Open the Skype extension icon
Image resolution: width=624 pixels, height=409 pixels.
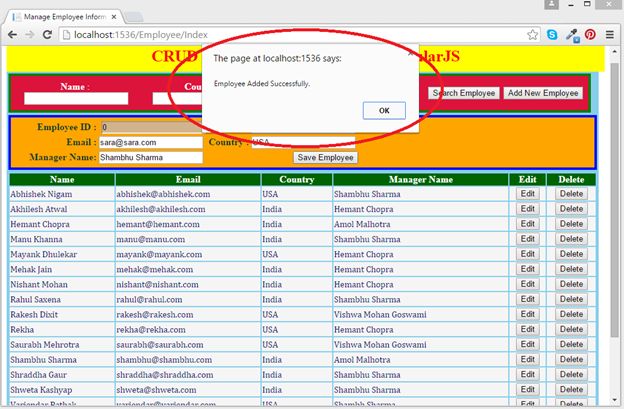click(x=552, y=35)
